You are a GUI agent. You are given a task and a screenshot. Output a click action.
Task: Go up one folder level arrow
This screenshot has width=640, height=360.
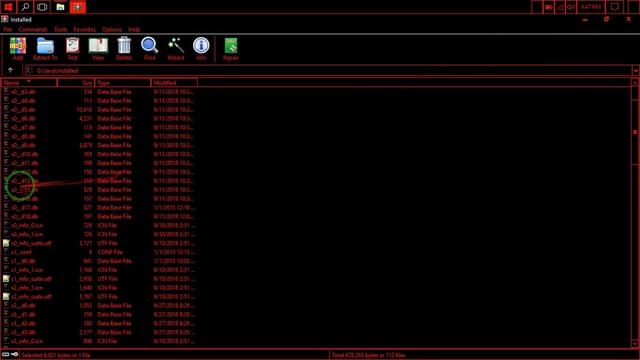point(10,70)
